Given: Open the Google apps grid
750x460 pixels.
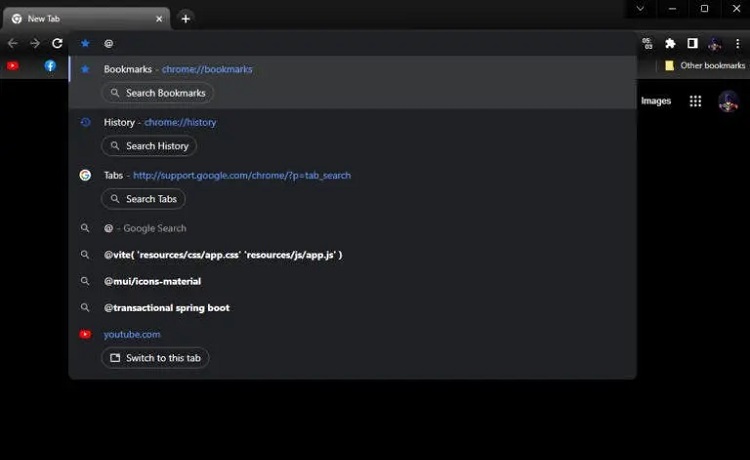Looking at the screenshot, I should pos(695,101).
